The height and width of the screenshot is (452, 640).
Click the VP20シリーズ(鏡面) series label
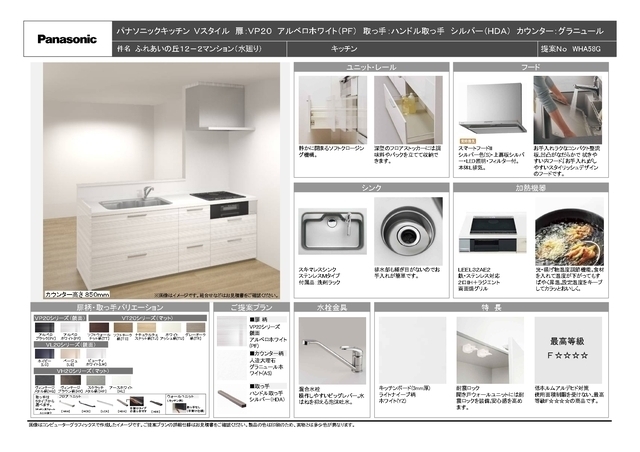pyautogui.click(x=60, y=318)
